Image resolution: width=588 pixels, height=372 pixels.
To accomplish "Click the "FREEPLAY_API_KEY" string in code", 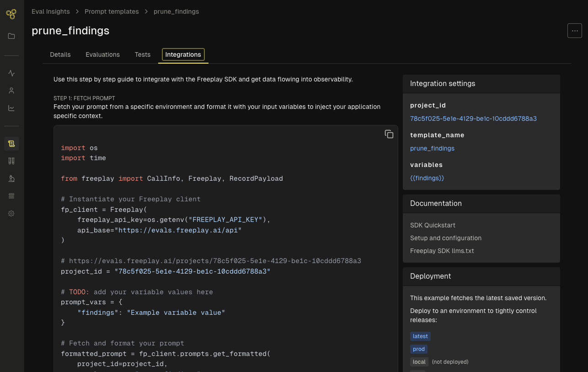I will point(225,220).
